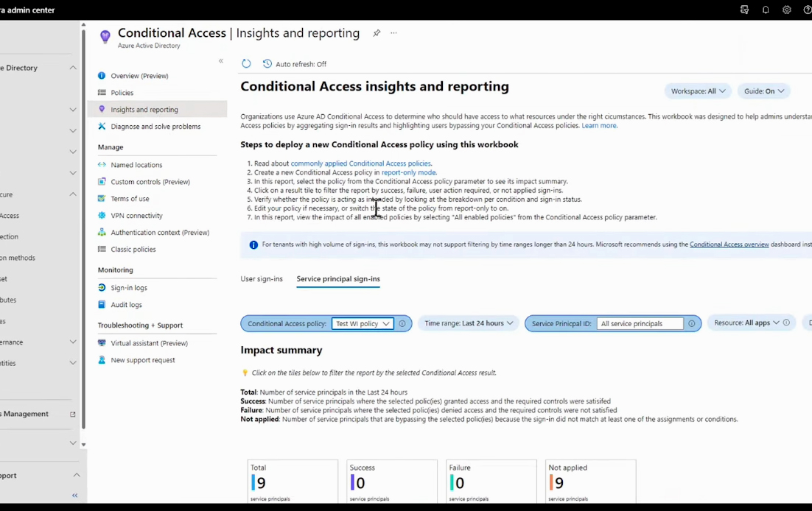Click the Audit logs icon
Screen dimensions: 812x511
pos(102,304)
